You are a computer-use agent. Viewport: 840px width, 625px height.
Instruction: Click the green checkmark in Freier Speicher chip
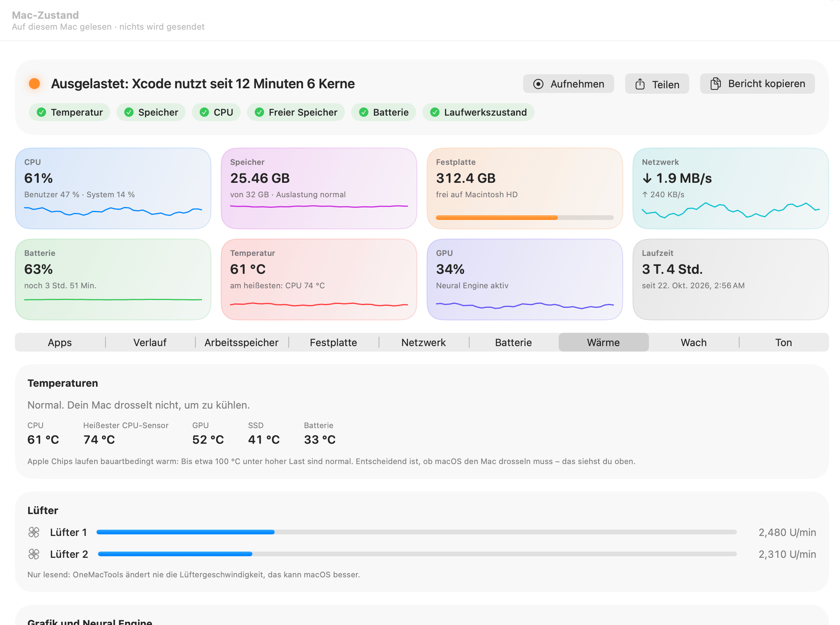pyautogui.click(x=259, y=112)
